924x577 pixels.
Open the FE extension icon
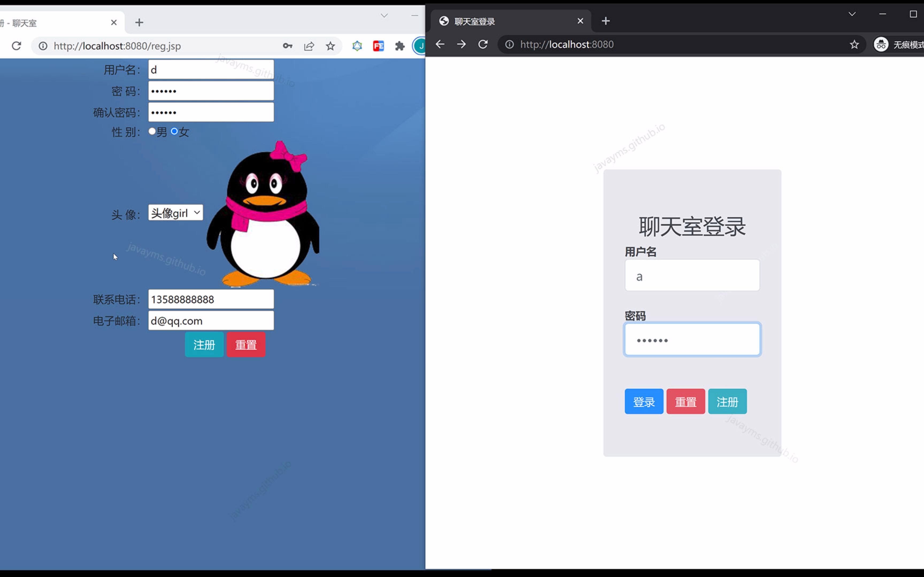coord(378,46)
